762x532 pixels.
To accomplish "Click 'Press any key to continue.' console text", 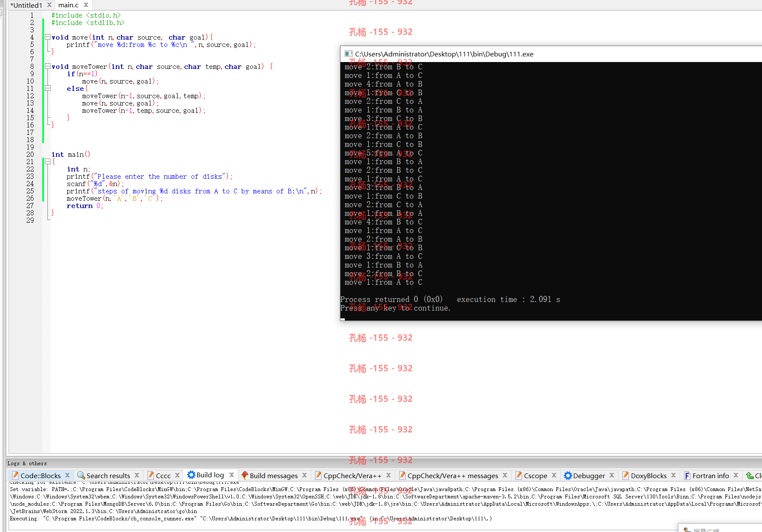I will point(395,308).
